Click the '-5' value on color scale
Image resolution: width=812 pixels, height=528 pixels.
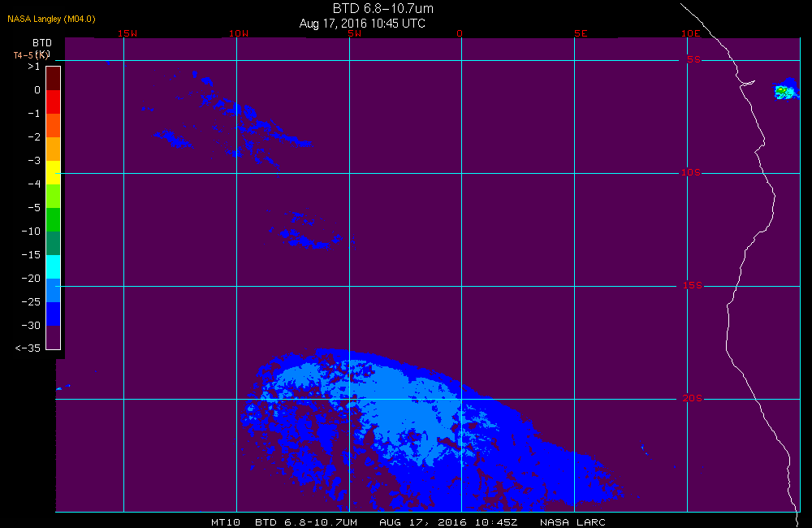tap(33, 208)
